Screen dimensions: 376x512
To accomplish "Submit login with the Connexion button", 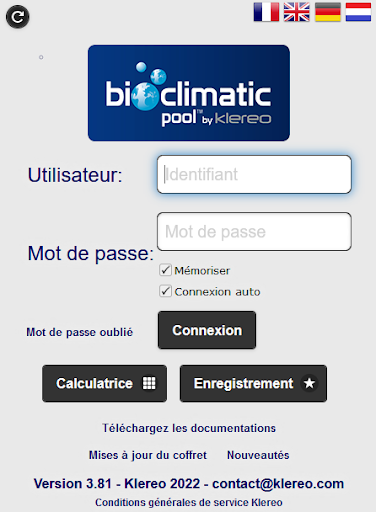I will tap(207, 330).
